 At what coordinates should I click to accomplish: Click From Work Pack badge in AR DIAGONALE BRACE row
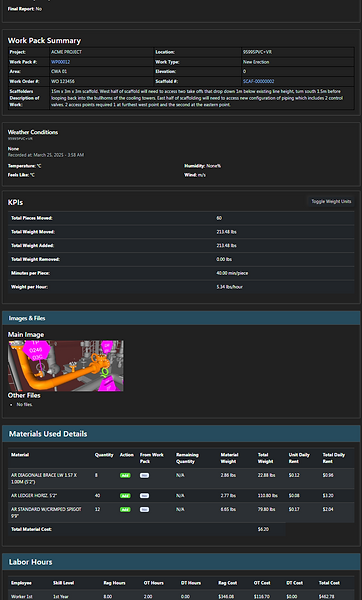[144, 475]
